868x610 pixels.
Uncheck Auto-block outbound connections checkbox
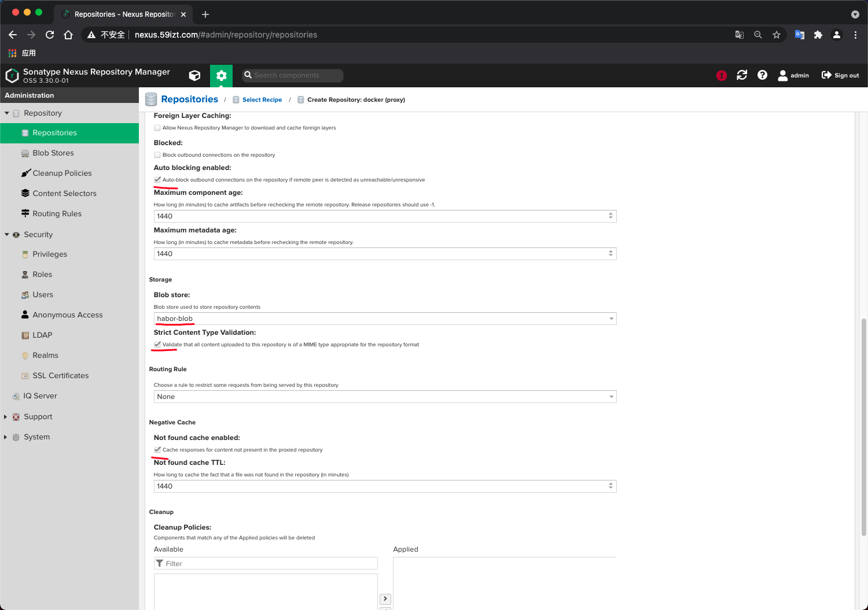[x=157, y=180]
